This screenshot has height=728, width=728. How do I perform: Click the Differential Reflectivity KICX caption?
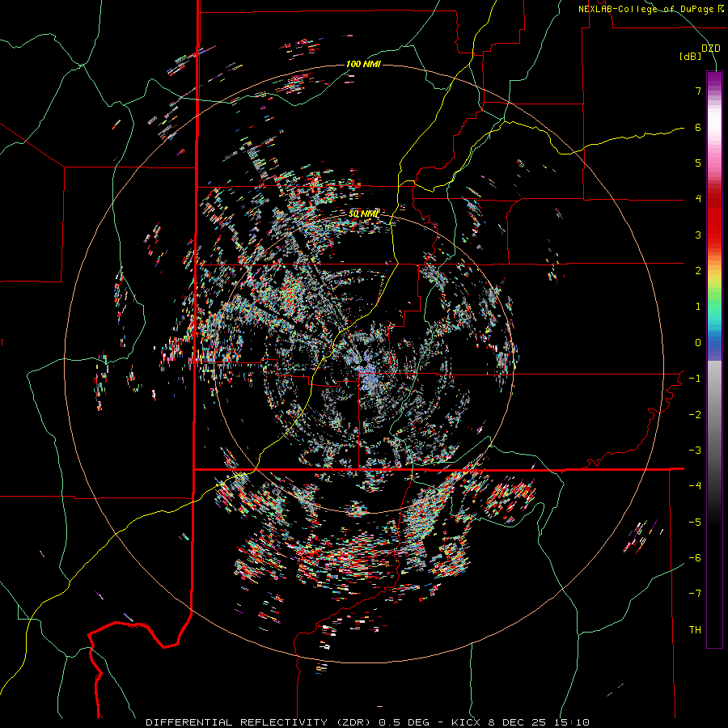point(367,722)
